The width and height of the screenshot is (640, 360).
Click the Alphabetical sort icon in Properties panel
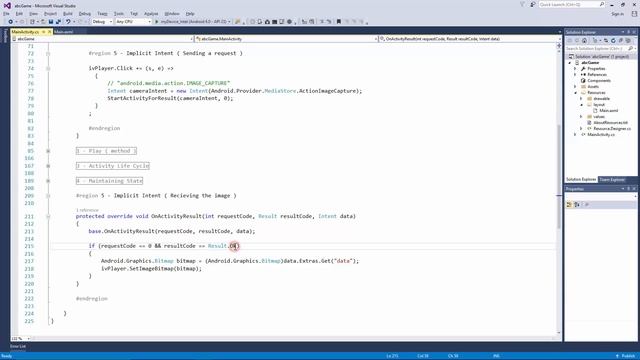[577, 204]
